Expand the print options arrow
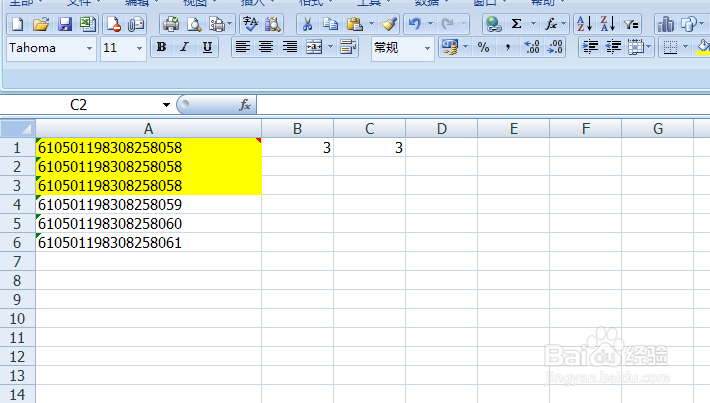The width and height of the screenshot is (710, 403). tap(230, 24)
